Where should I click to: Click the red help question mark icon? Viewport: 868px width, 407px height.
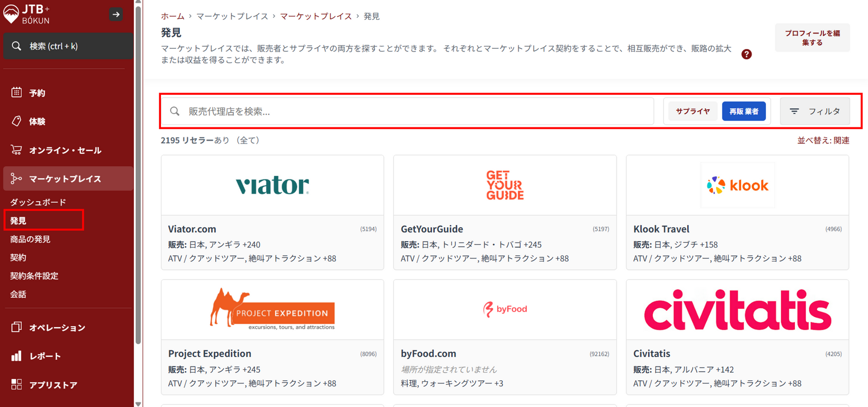tap(746, 54)
